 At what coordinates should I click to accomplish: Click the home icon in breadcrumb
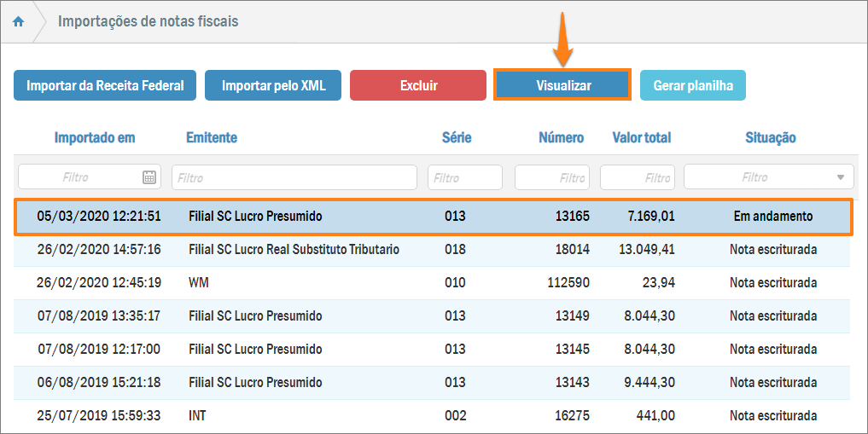point(18,22)
